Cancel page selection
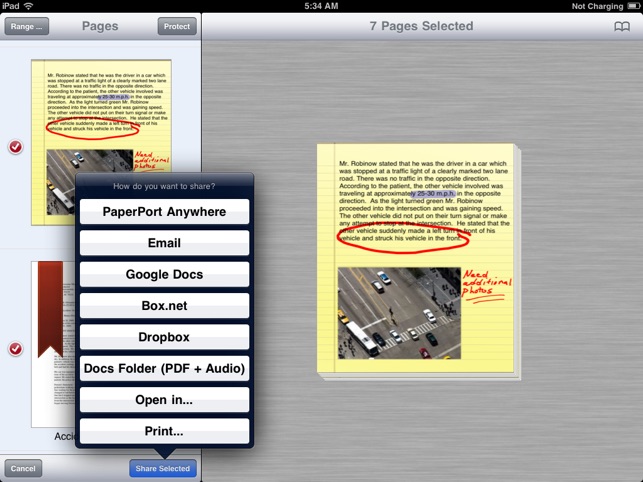This screenshot has width=643, height=482. [x=23, y=468]
